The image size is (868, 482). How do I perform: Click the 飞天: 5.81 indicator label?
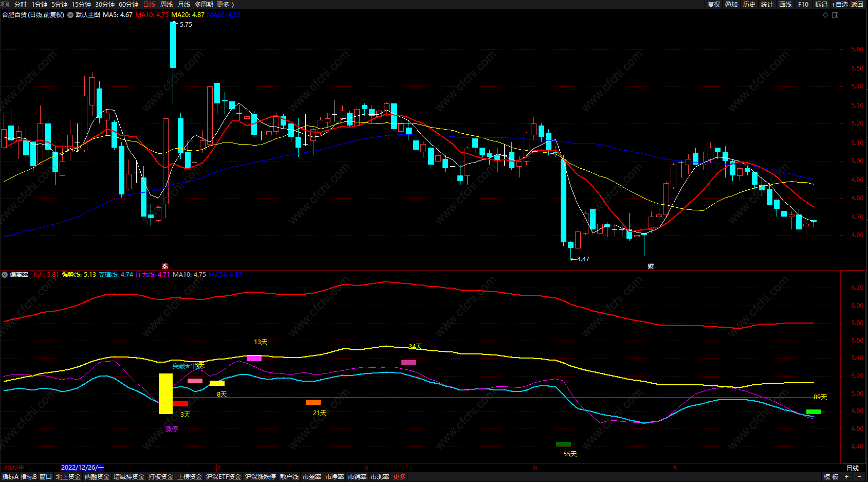(45, 275)
